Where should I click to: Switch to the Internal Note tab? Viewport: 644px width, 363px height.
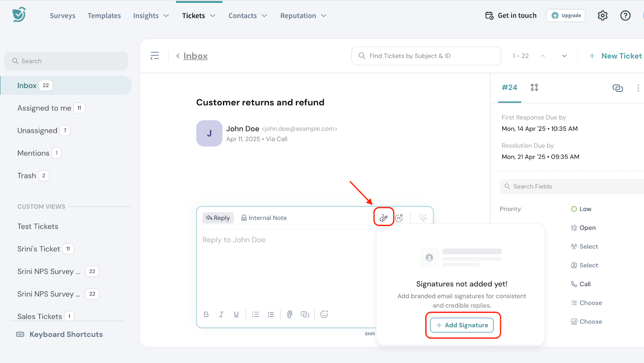[x=264, y=218]
